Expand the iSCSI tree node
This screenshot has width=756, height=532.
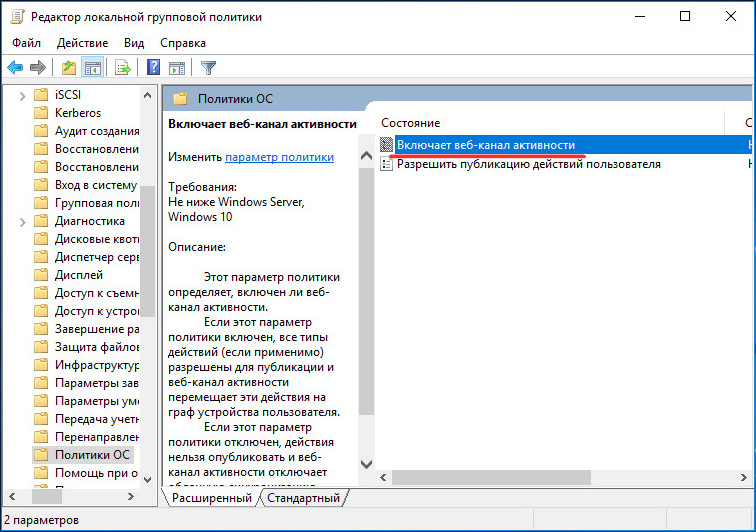pyautogui.click(x=22, y=96)
